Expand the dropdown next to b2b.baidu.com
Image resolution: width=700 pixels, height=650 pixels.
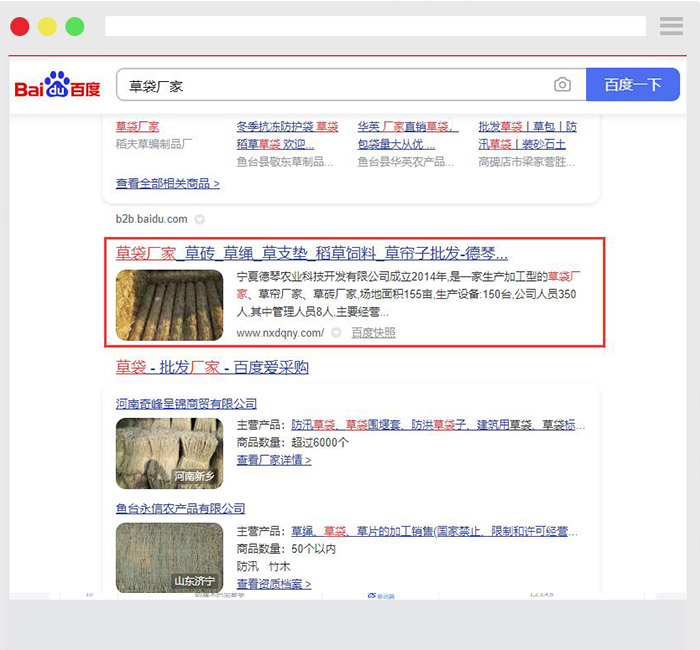[200, 219]
